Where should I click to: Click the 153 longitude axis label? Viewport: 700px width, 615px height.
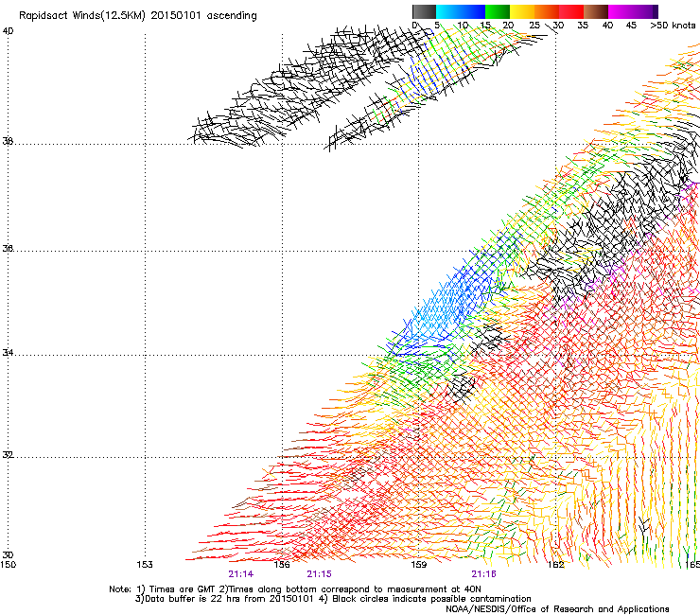pyautogui.click(x=145, y=565)
